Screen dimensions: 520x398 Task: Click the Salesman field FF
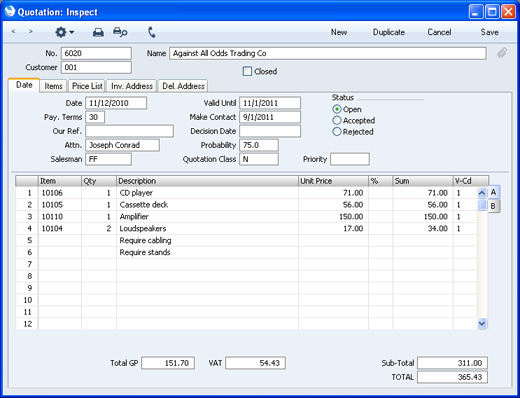[109, 159]
